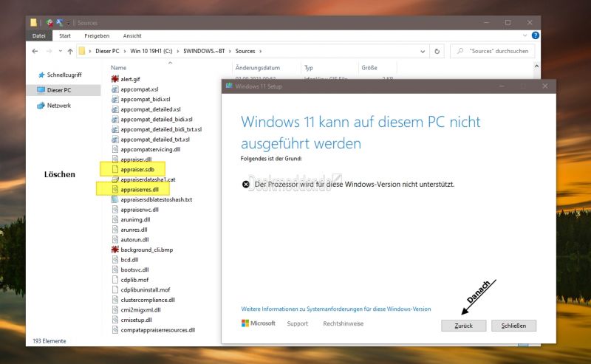
Task: Open Support link in Windows 11 Setup
Action: 298,323
